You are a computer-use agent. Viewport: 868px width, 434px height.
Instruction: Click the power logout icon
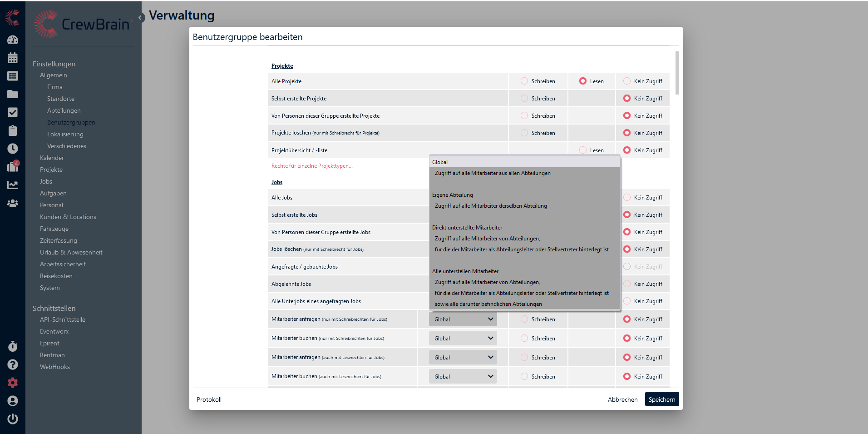click(x=13, y=419)
